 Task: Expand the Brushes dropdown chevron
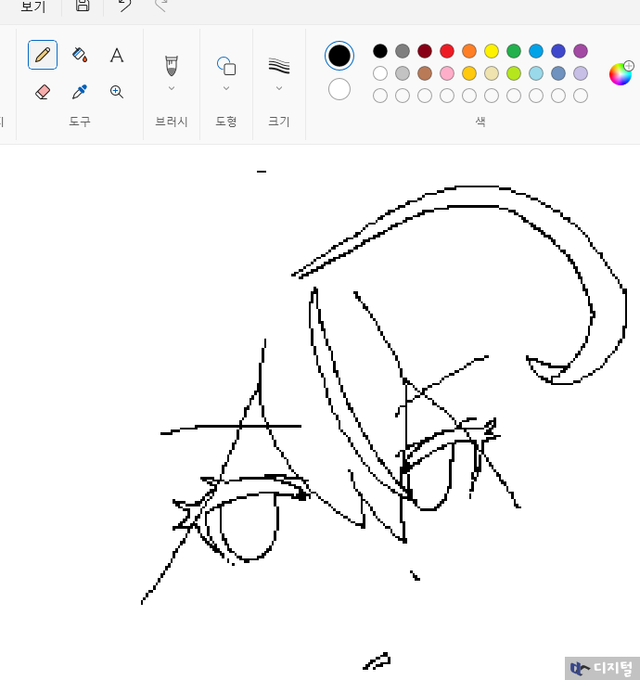[172, 88]
